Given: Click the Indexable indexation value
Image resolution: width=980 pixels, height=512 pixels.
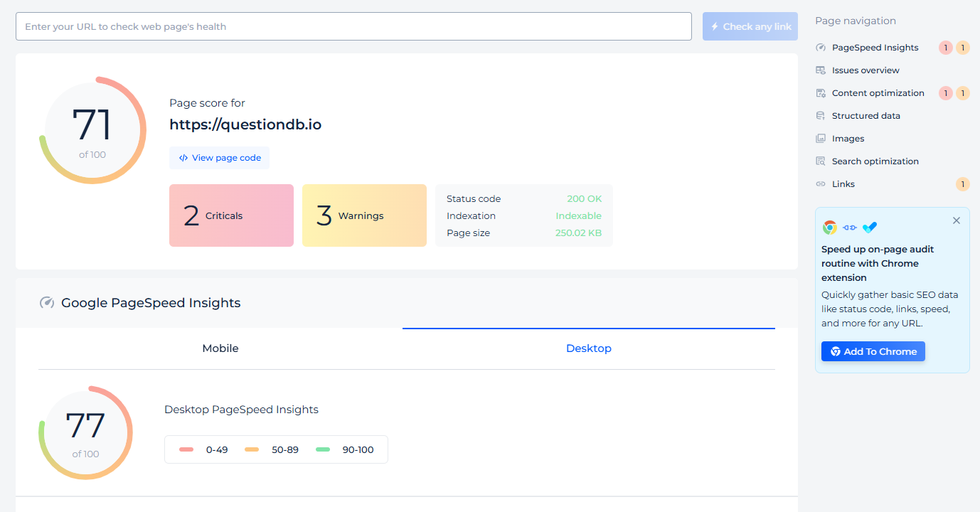Looking at the screenshot, I should (x=578, y=215).
